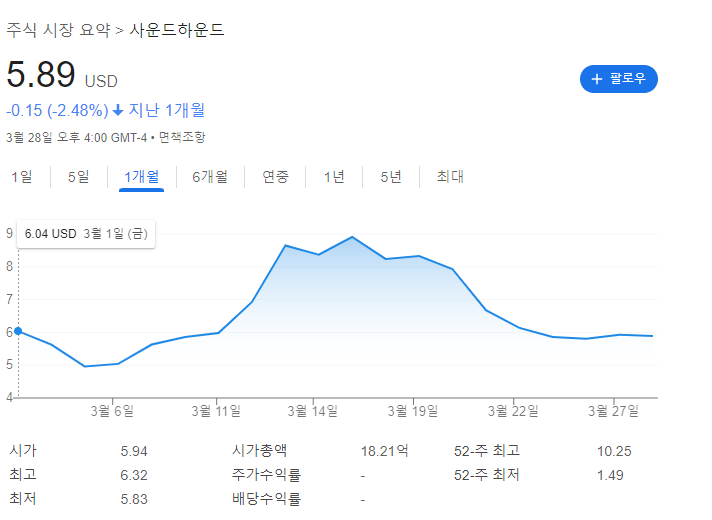Click the 1.49 52-week low value
Screen dimensions: 712x520
tap(610, 475)
